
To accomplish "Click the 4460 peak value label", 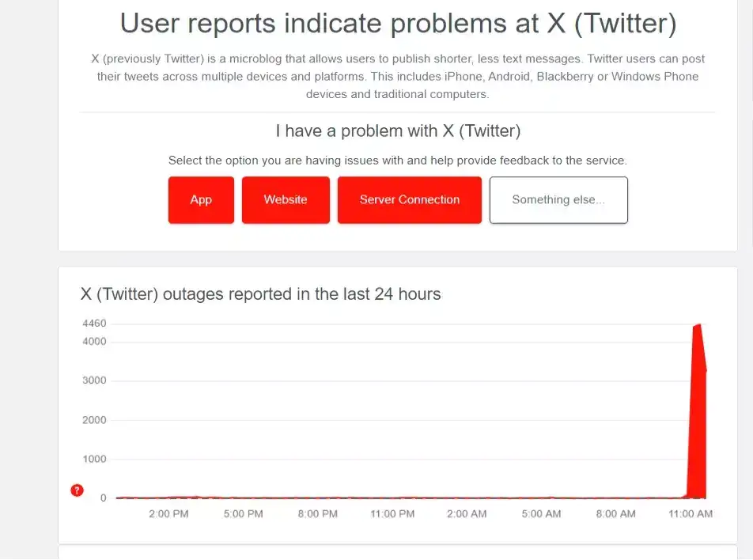I will [94, 324].
